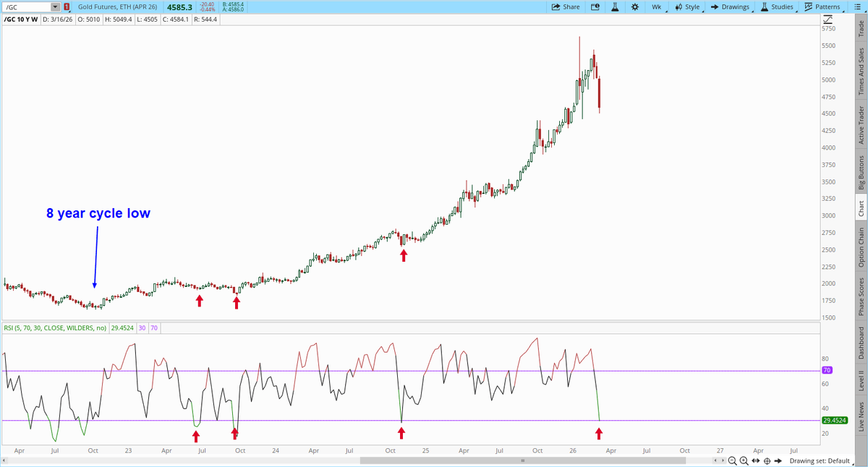Open the Drawings dropdown

coord(731,7)
